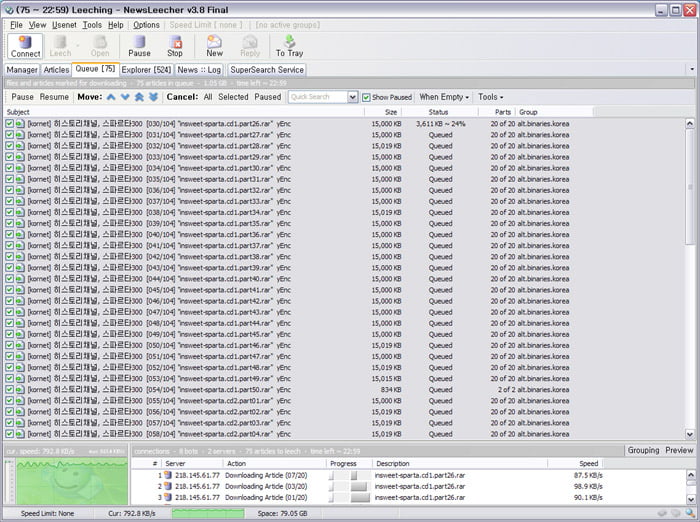Click server icon of connection 2
The height and width of the screenshot is (522, 700).
click(x=168, y=486)
